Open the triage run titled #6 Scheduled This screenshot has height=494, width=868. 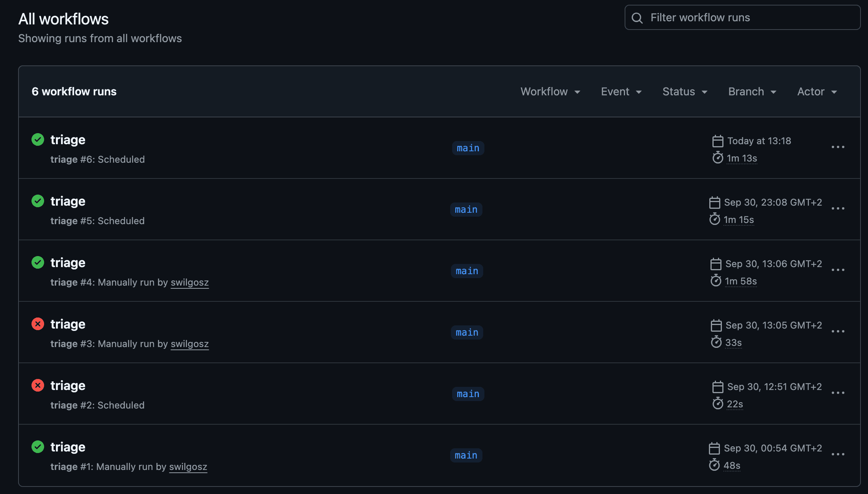point(68,140)
